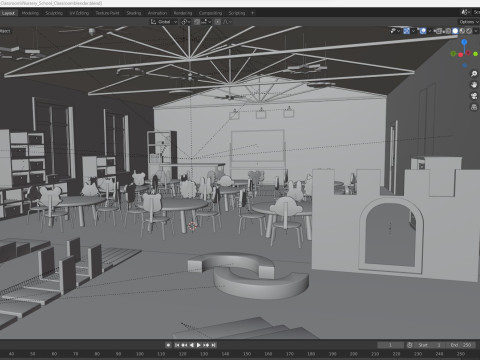This screenshot has width=480, height=360.
Task: Toggle camera view icon
Action: [x=474, y=96]
